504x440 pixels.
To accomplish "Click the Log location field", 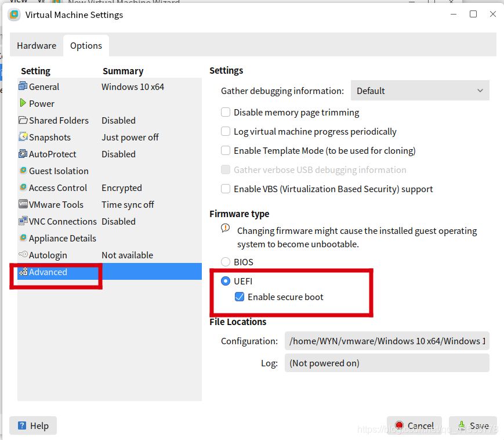I will (x=387, y=363).
